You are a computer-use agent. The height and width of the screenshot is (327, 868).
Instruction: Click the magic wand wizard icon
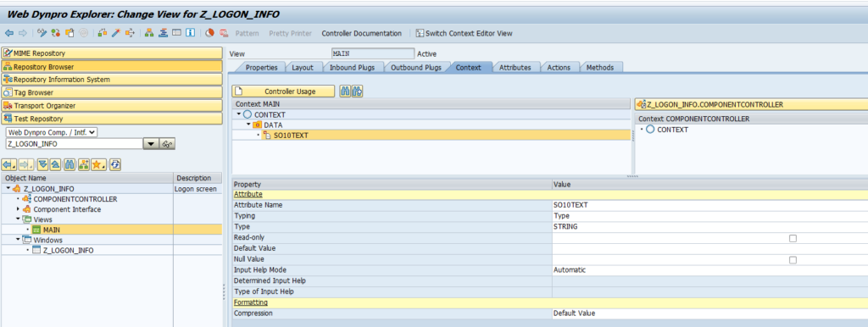[x=115, y=33]
